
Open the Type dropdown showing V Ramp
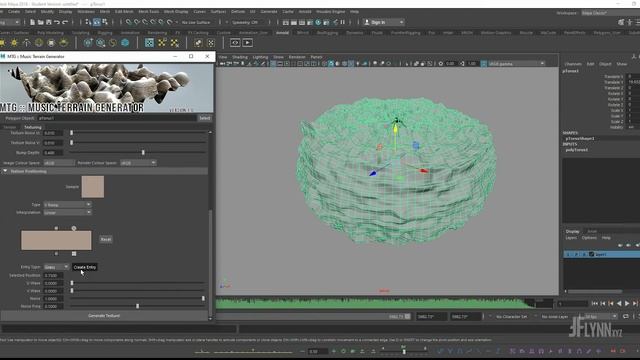tap(67, 204)
